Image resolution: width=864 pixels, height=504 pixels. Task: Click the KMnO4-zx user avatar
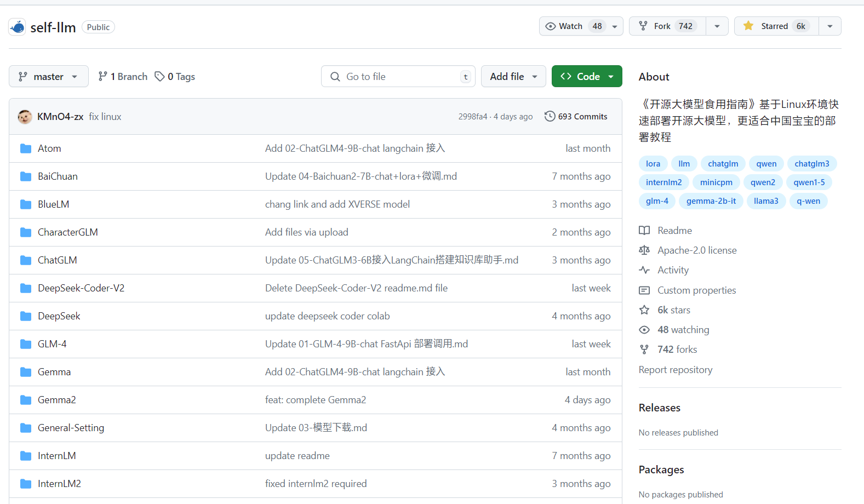click(x=25, y=117)
